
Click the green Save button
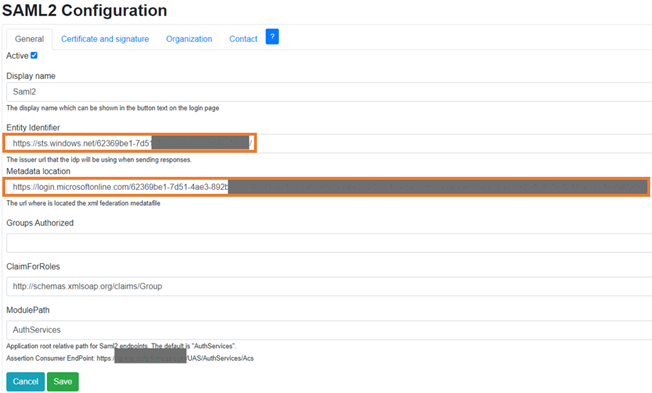coord(63,382)
